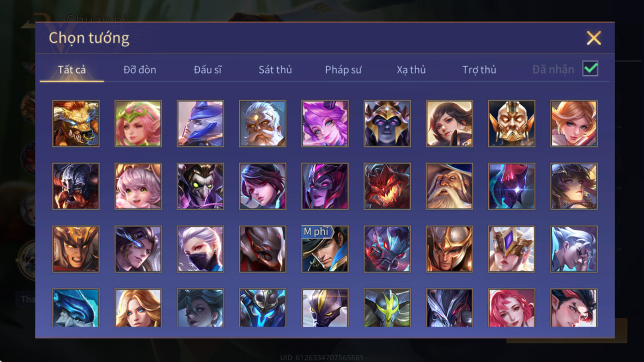
Task: Choose the purple-haired horned girl hero
Action: 325,124
